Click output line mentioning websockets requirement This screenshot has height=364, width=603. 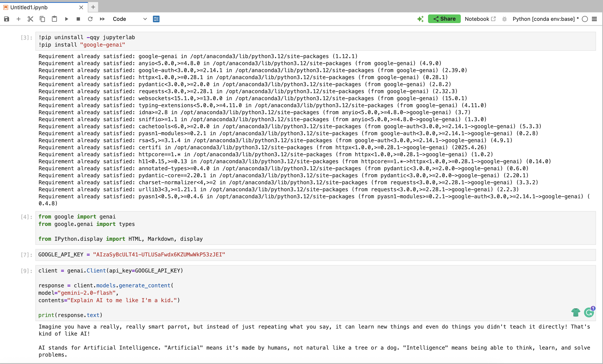(253, 98)
